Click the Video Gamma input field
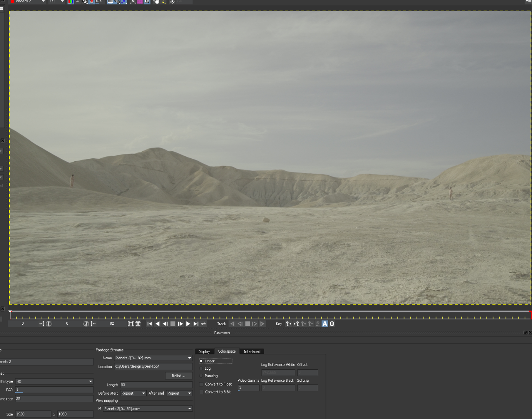 click(248, 388)
